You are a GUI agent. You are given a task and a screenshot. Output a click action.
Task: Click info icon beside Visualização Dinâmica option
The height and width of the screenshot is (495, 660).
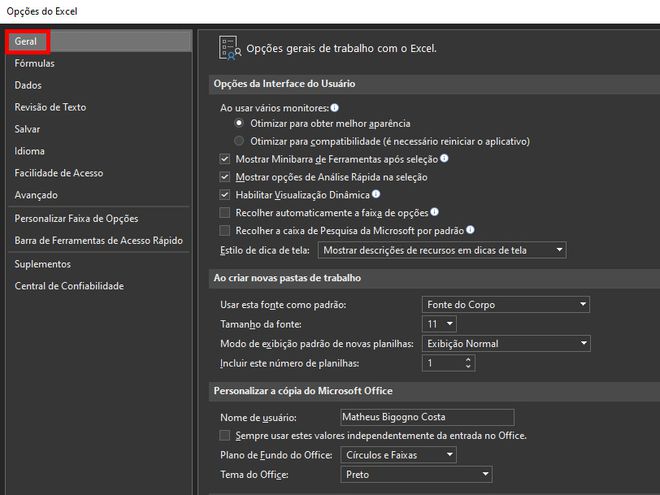tap(376, 194)
